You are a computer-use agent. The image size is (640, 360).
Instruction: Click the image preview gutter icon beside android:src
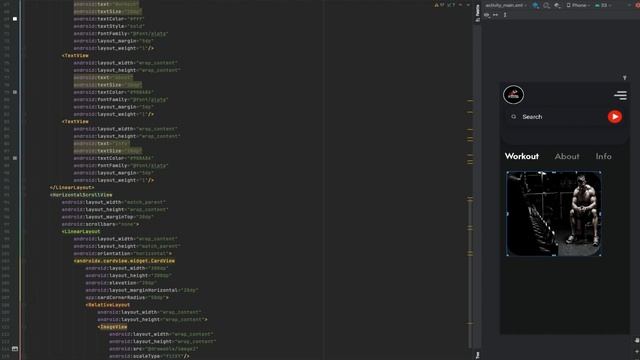[15, 349]
